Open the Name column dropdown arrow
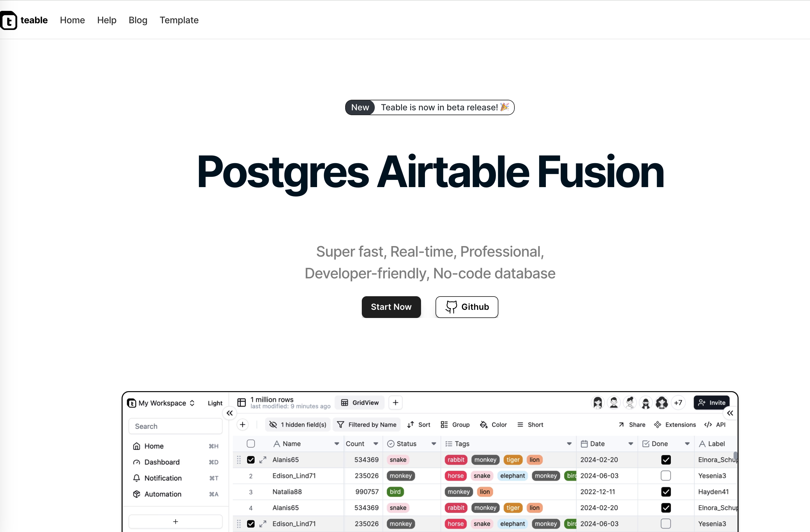Viewport: 810px width, 532px height. point(337,443)
